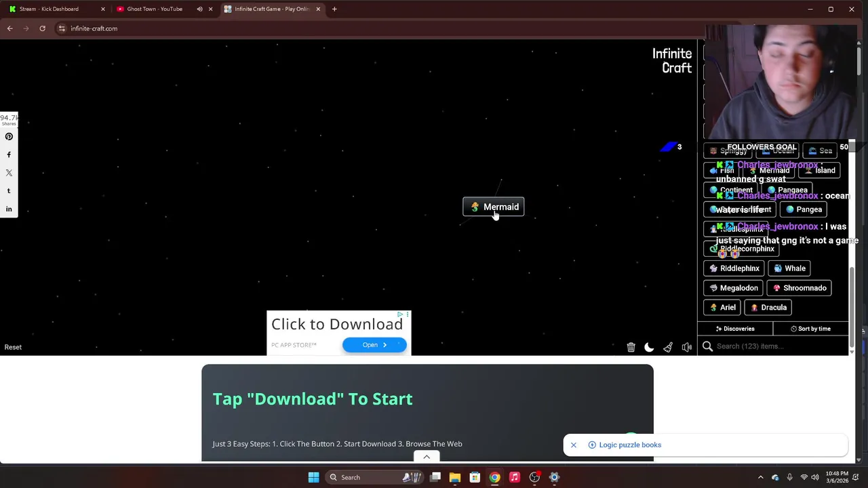This screenshot has width=868, height=488.
Task: Change order with Sort by time
Action: coord(810,329)
